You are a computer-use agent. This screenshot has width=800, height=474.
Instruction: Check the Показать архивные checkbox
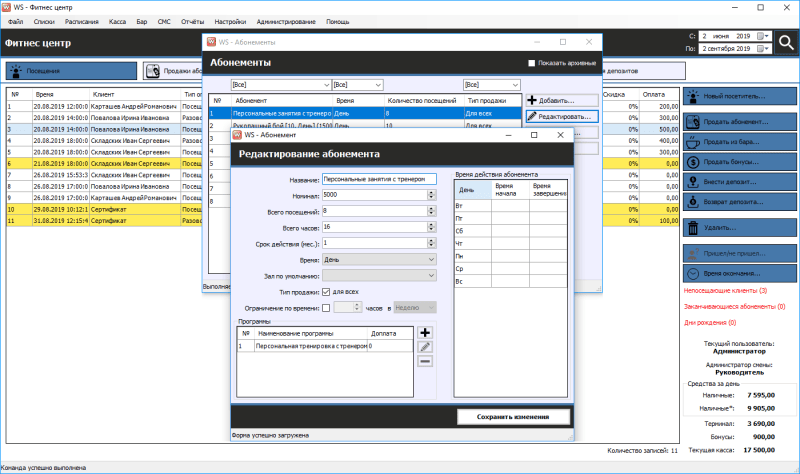pyautogui.click(x=532, y=63)
